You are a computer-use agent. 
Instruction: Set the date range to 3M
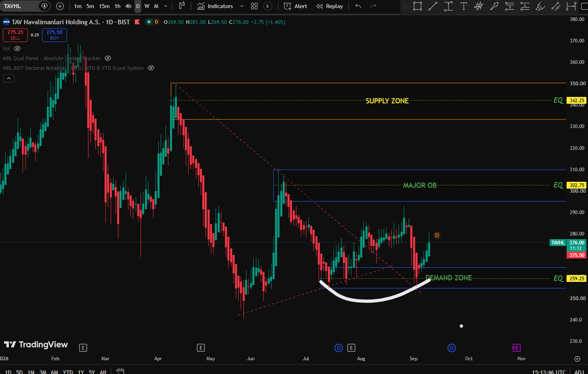43,372
